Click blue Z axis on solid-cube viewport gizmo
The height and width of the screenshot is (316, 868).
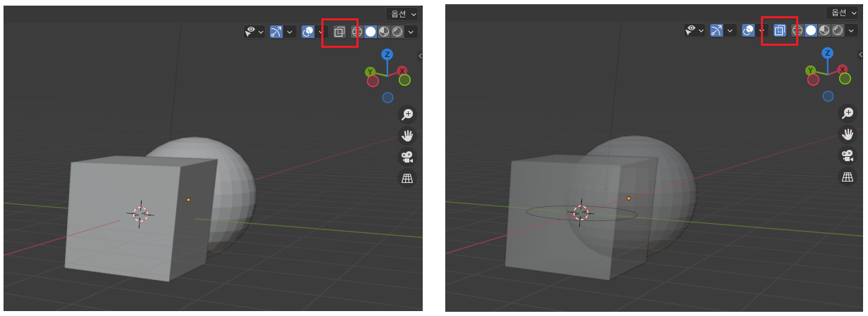(387, 54)
